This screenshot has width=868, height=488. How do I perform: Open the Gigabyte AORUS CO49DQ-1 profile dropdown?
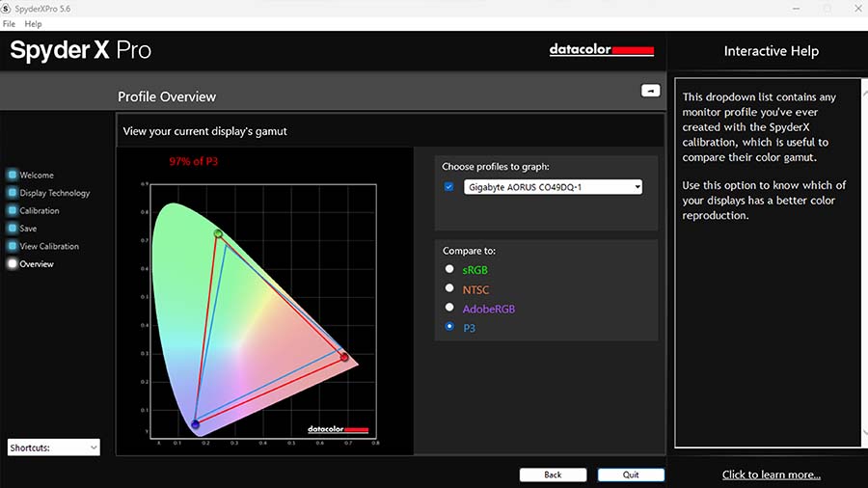tap(553, 187)
